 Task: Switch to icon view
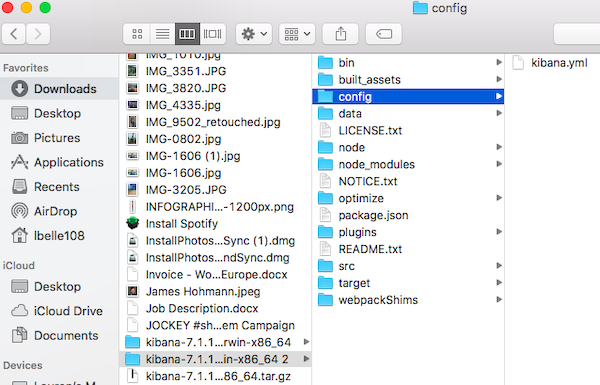137,34
